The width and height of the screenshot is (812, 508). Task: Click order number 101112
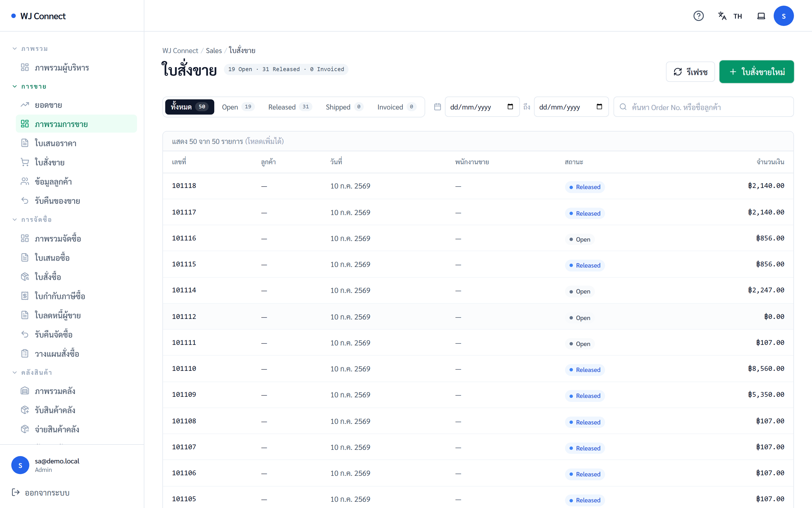coord(184,316)
